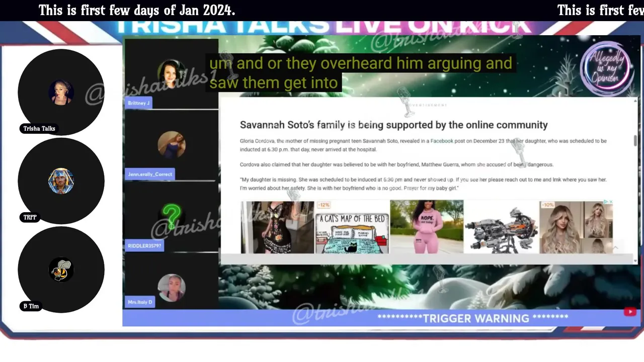This screenshot has height=362, width=644.
Task: Click the TRISHA TALKS LIVE ON KICK title
Action: tap(324, 26)
